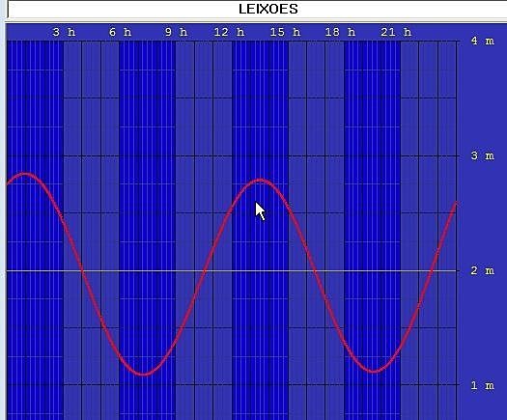Click the 3 h time label
Viewport: 507px width, 420px height.
coord(64,32)
